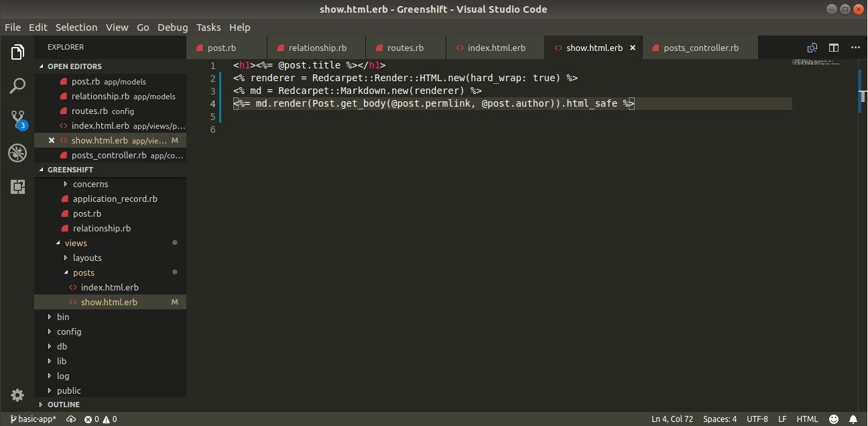Select show.html.erb under posts folder
The height and width of the screenshot is (426, 868).
pyautogui.click(x=111, y=302)
